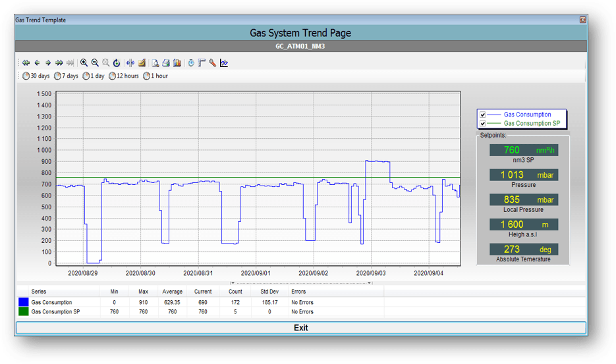Edit the Heigh a.s.l value 1 600 m

[x=524, y=224]
